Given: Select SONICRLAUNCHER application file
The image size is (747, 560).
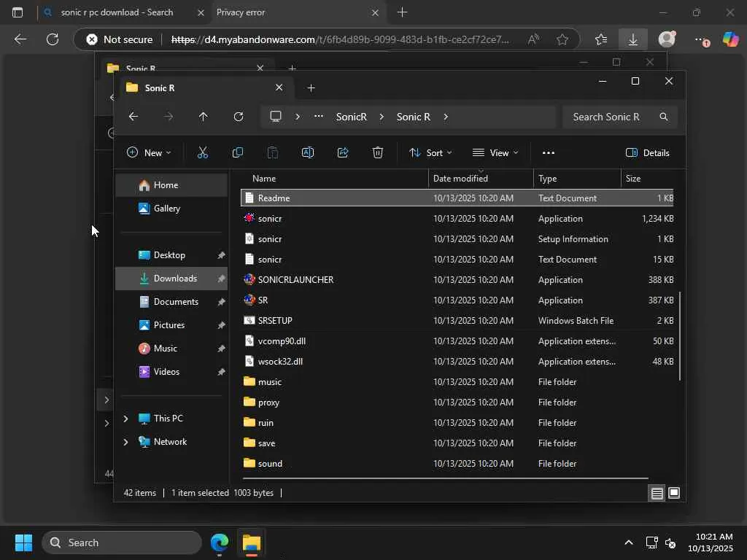Looking at the screenshot, I should 295,279.
